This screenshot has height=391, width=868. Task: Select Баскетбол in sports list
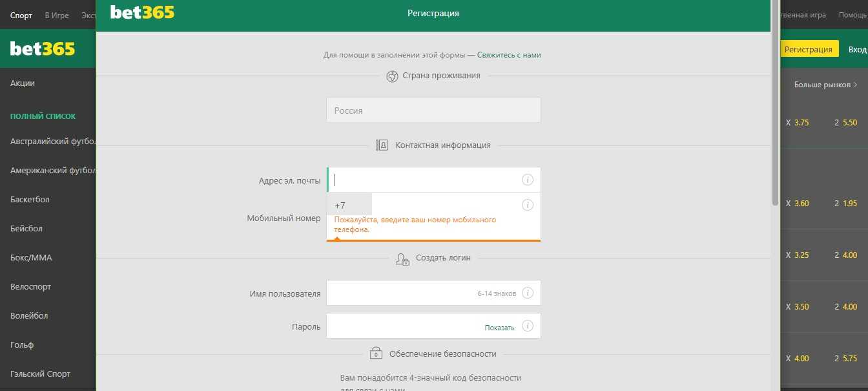[30, 199]
